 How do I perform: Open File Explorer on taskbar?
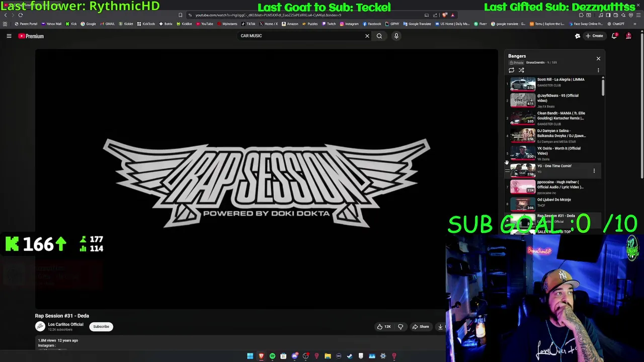pyautogui.click(x=328, y=356)
